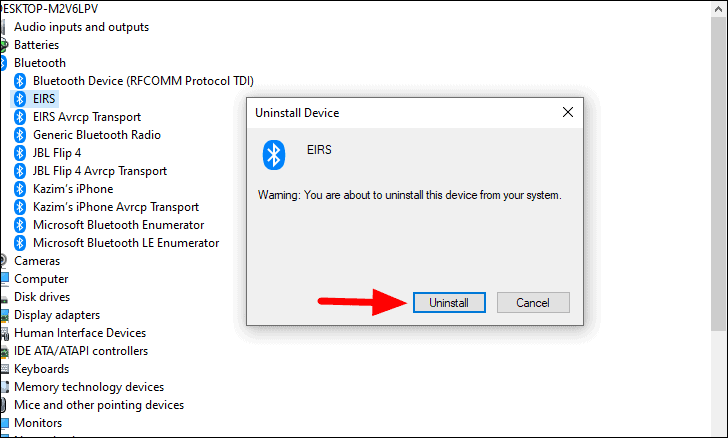Select Audio inputs and outputs category

pyautogui.click(x=81, y=27)
